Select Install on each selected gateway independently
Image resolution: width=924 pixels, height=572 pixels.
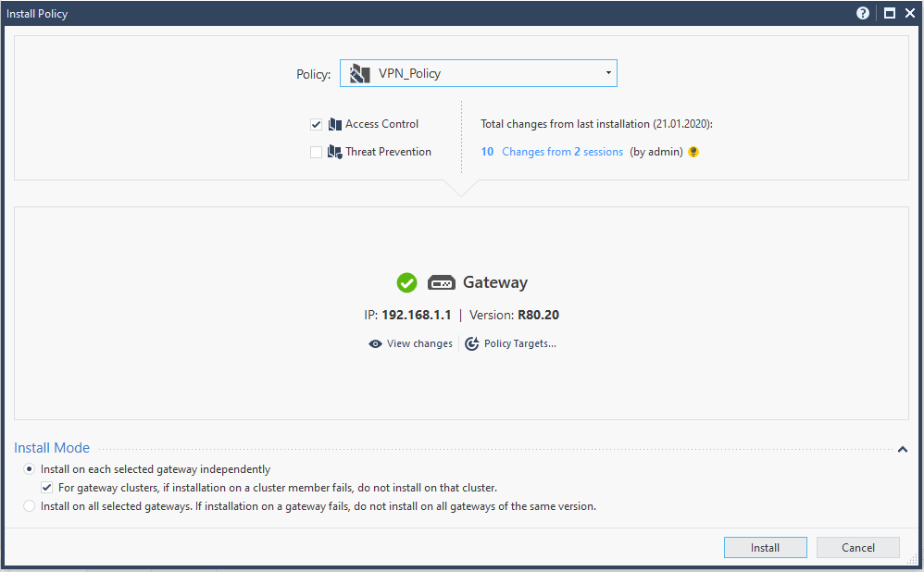pyautogui.click(x=30, y=469)
